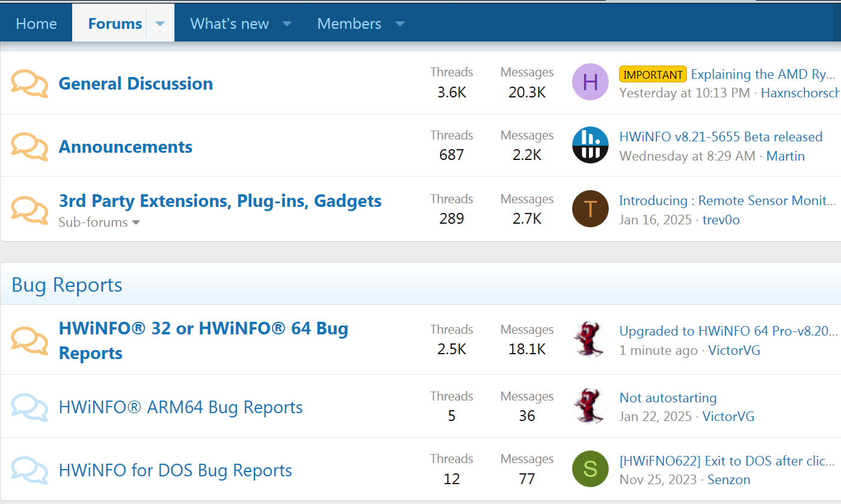
Task: Open the General Discussion forum
Action: click(x=135, y=84)
